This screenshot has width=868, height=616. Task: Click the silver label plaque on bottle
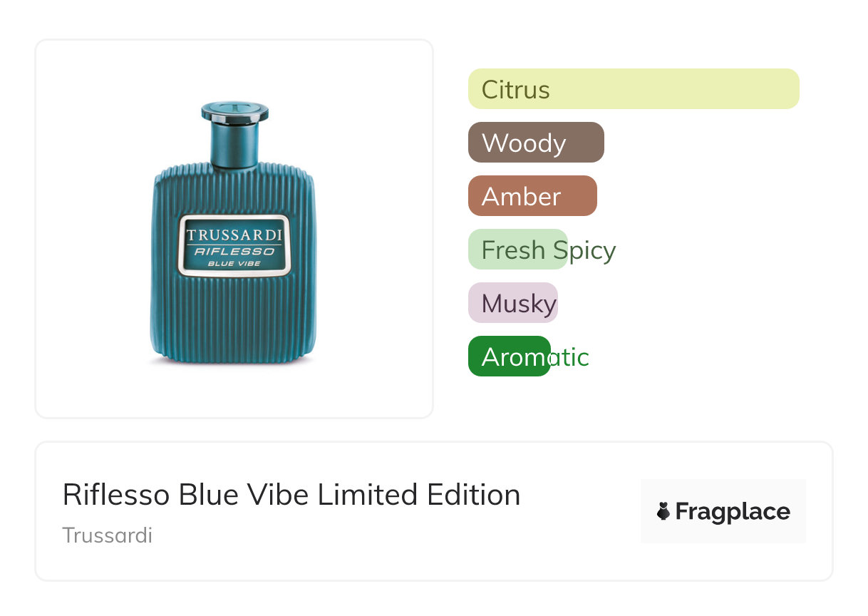pos(234,244)
